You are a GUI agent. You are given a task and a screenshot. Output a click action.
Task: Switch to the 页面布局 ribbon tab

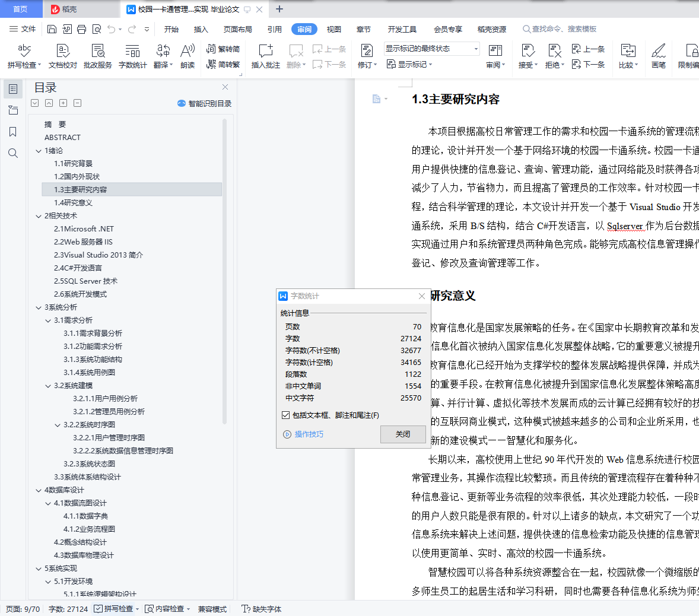tap(237, 30)
